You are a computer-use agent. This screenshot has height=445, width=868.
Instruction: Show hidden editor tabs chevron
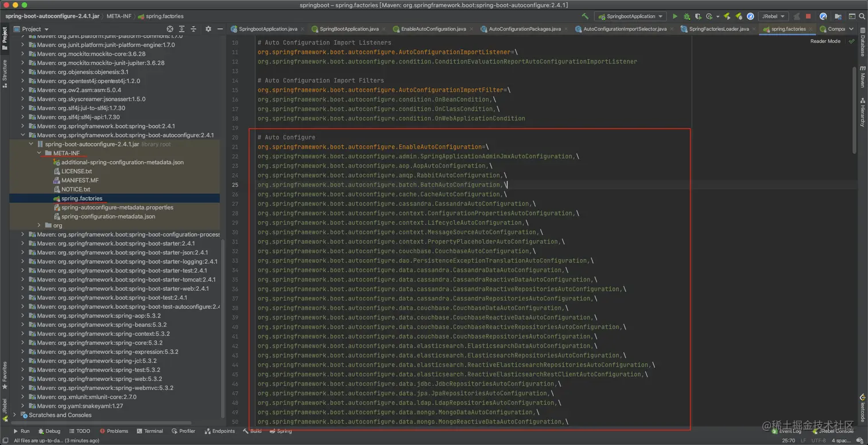point(852,29)
